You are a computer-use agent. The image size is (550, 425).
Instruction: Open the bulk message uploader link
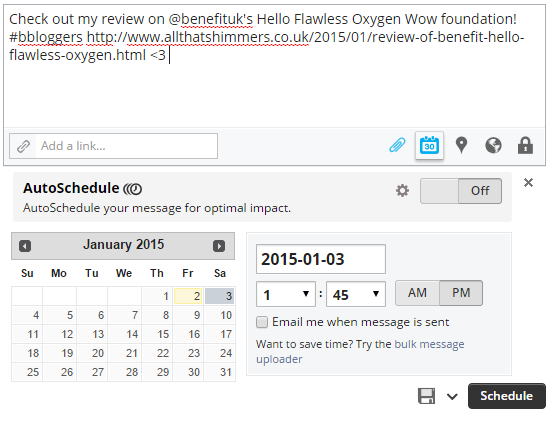360,351
